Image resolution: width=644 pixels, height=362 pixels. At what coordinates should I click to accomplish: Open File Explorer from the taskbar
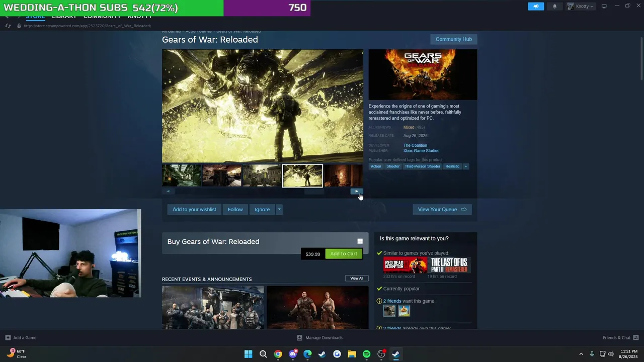(352, 354)
